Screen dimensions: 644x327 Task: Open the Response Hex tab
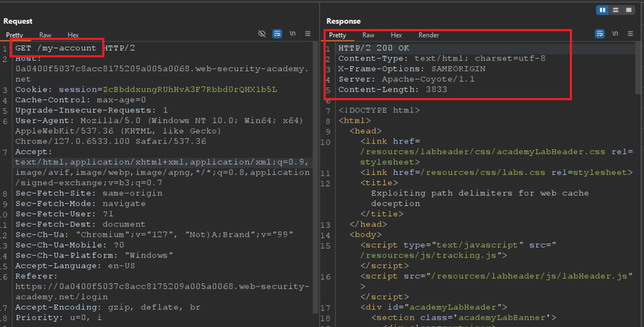tap(397, 35)
